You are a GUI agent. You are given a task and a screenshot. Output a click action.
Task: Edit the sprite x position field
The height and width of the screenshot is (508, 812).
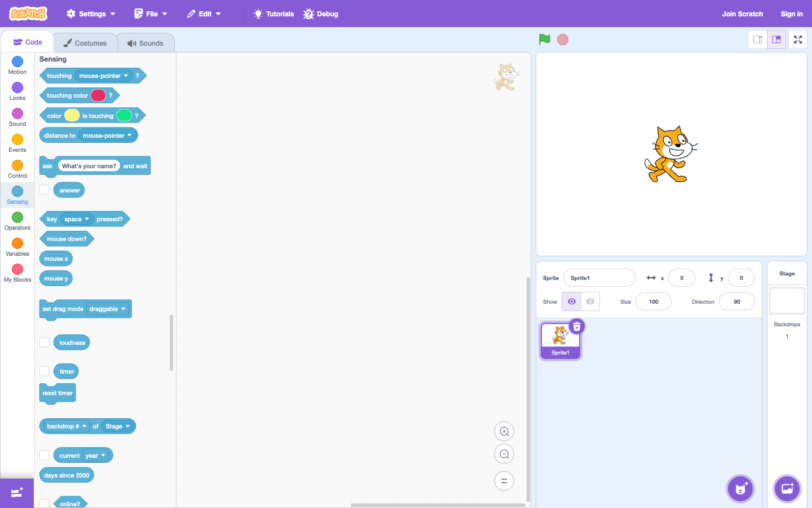pyautogui.click(x=681, y=278)
